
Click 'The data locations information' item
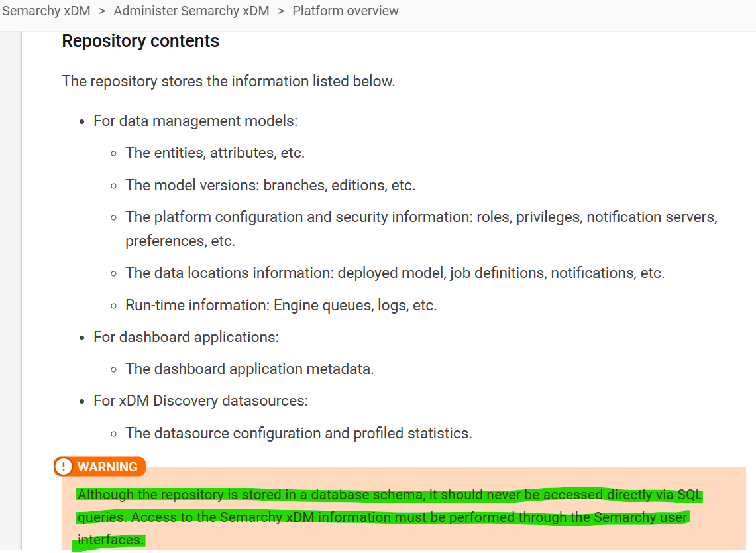coord(395,273)
